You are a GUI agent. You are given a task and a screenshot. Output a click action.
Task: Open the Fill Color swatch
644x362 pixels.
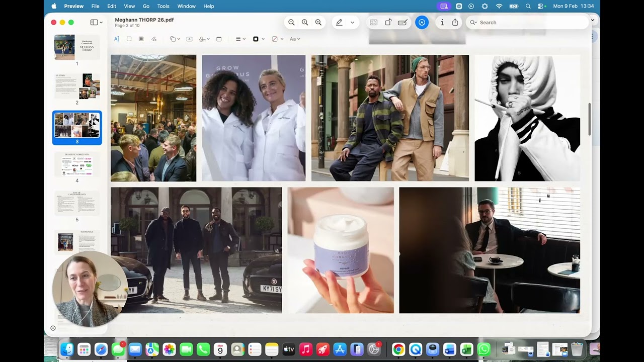pyautogui.click(x=277, y=39)
